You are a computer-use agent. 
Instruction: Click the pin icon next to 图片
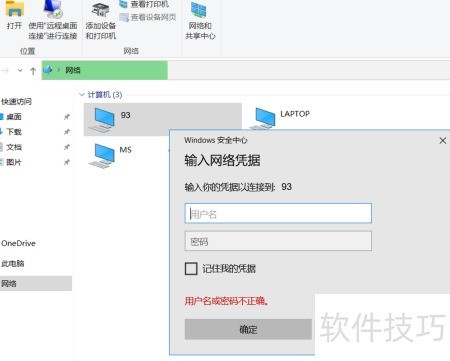click(x=67, y=162)
